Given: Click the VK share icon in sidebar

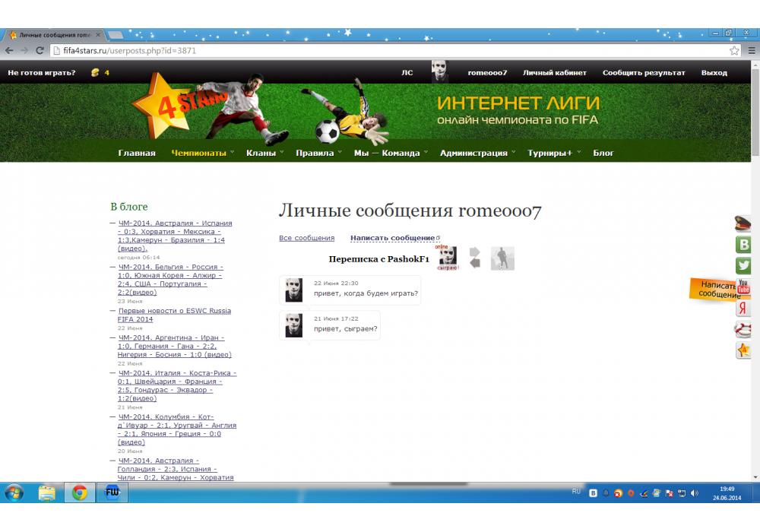Looking at the screenshot, I should tap(743, 245).
